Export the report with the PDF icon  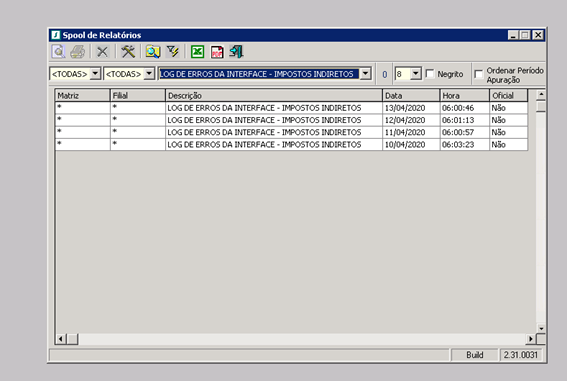click(x=217, y=52)
